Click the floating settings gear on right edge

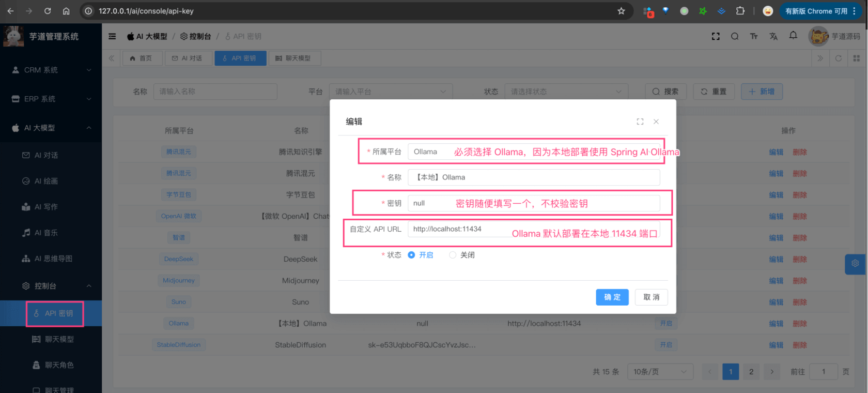(x=855, y=264)
